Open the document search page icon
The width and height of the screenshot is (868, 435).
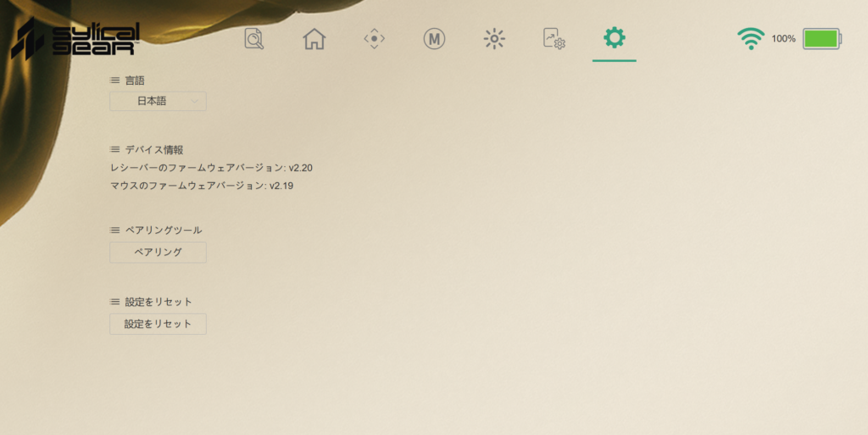(254, 39)
